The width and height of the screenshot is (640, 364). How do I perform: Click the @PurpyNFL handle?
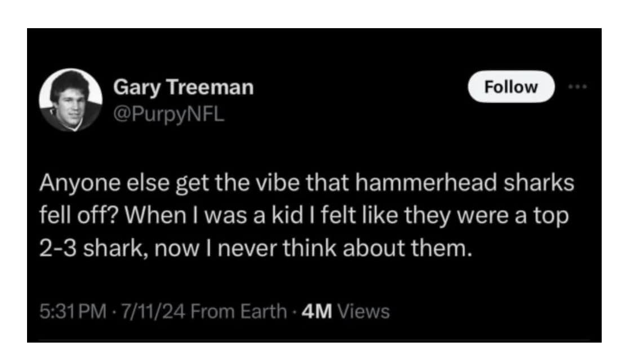(168, 114)
